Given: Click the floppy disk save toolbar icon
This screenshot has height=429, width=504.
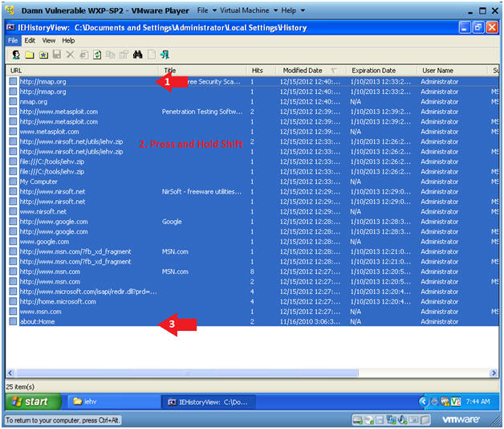Looking at the screenshot, I should point(57,55).
